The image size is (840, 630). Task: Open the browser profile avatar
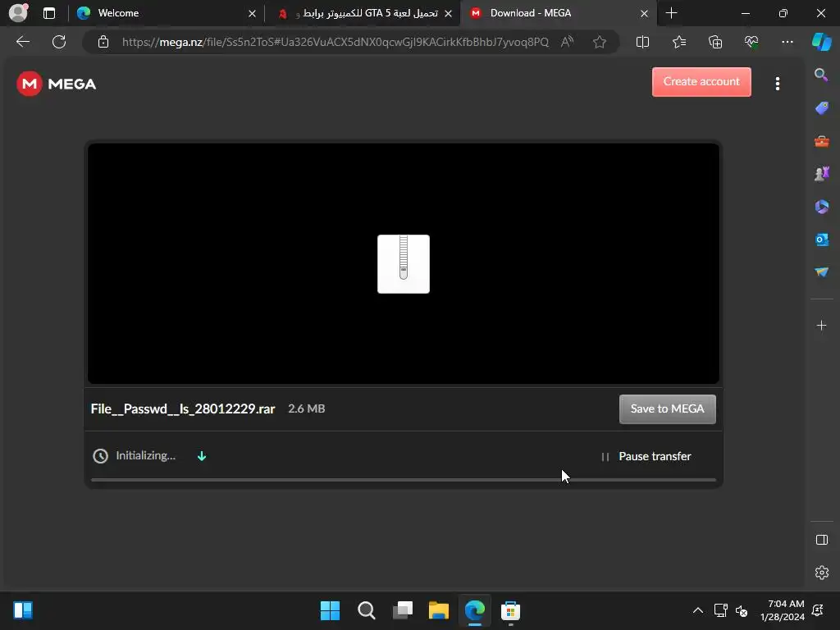pyautogui.click(x=18, y=12)
